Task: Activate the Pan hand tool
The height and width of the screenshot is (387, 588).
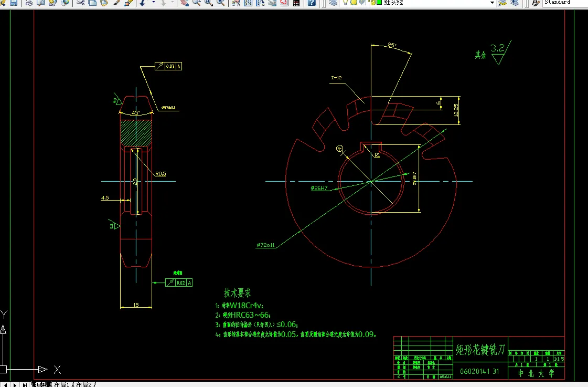Action: click(184, 3)
